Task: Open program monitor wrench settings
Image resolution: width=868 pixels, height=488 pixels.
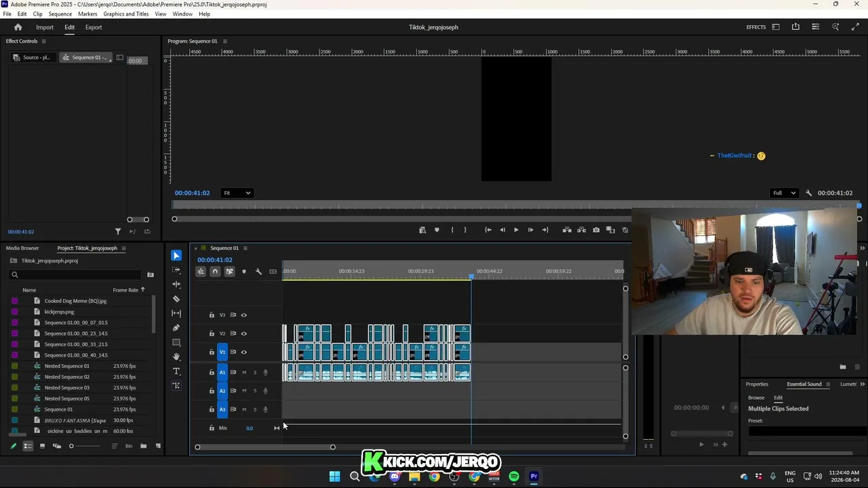Action: [x=808, y=193]
